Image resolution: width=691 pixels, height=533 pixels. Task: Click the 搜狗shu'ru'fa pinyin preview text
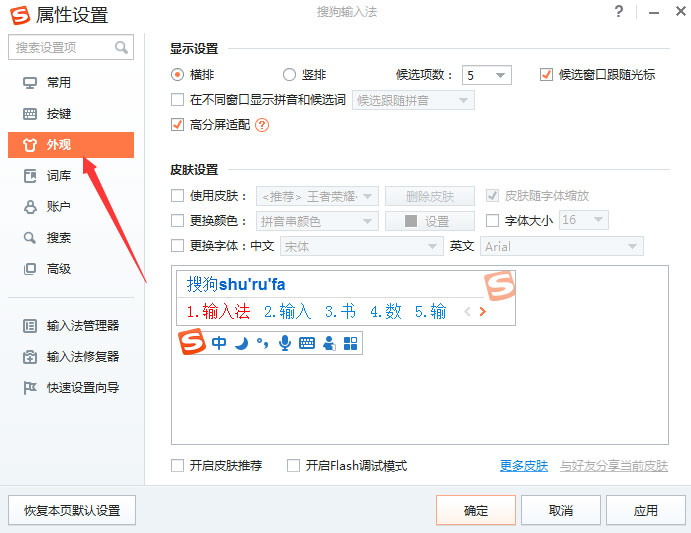[x=236, y=284]
